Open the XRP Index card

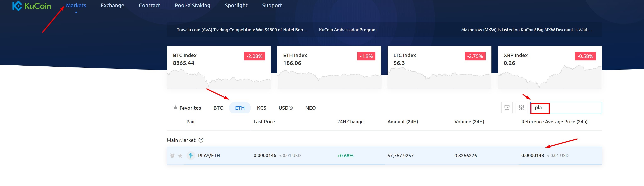coord(549,67)
